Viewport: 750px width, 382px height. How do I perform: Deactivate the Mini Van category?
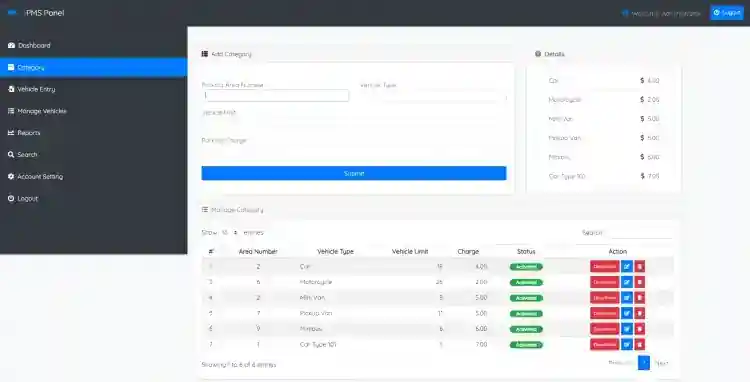[604, 298]
